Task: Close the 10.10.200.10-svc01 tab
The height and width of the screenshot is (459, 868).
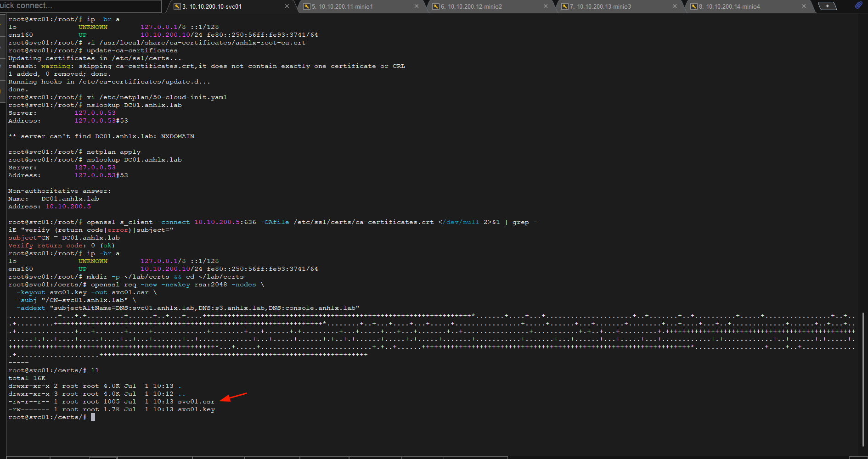Action: (x=287, y=6)
